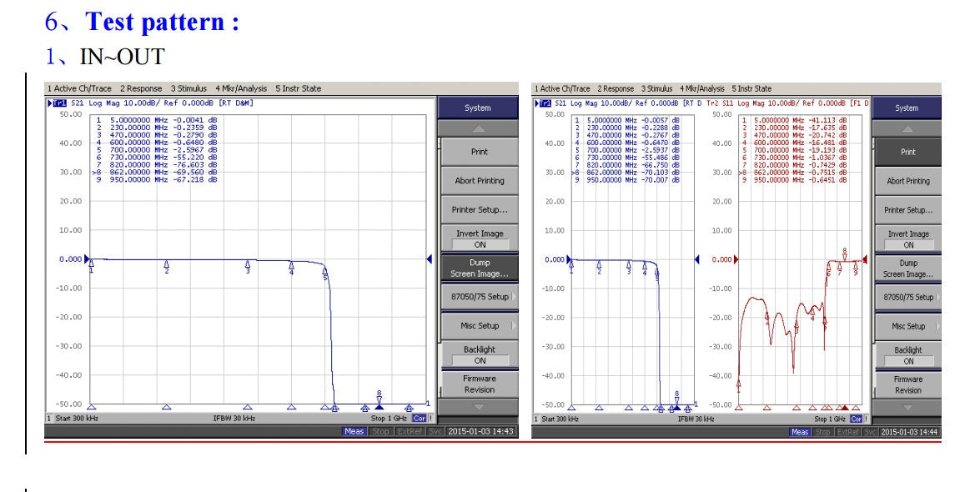Viewport: 980px width, 492px height.
Task: Click the scroll-down arrow in left softkey panel
Action: (478, 407)
